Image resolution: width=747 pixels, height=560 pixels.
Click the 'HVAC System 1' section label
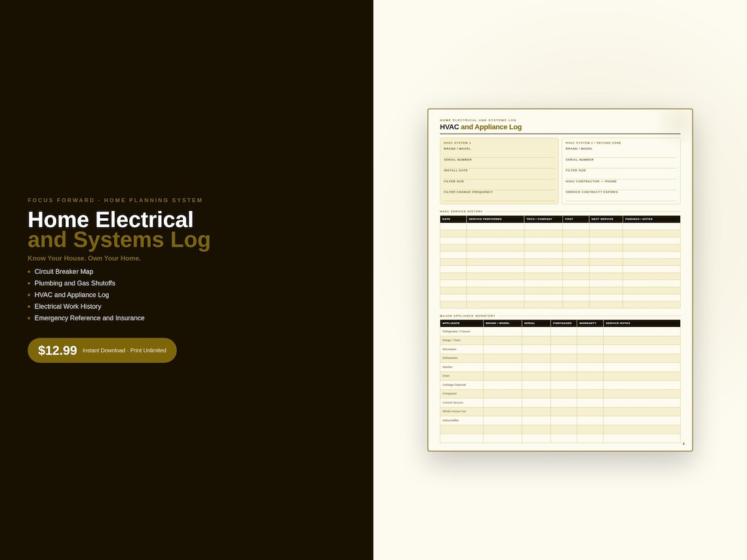tap(457, 143)
